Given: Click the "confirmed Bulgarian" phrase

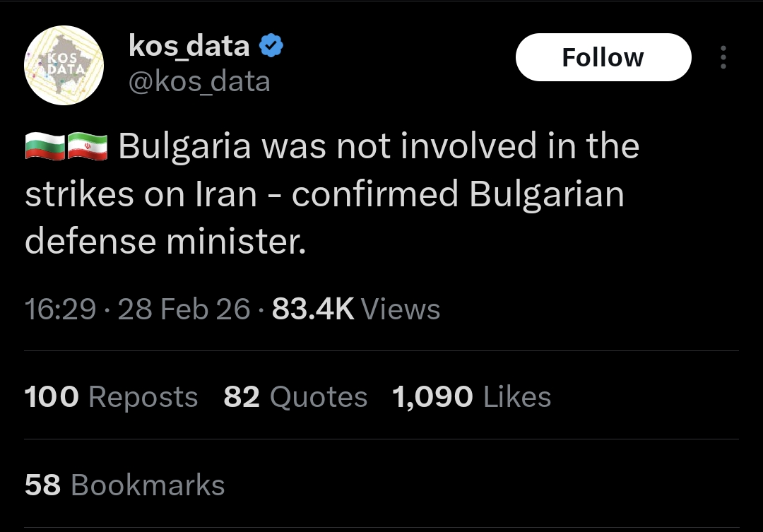Looking at the screenshot, I should [x=458, y=194].
